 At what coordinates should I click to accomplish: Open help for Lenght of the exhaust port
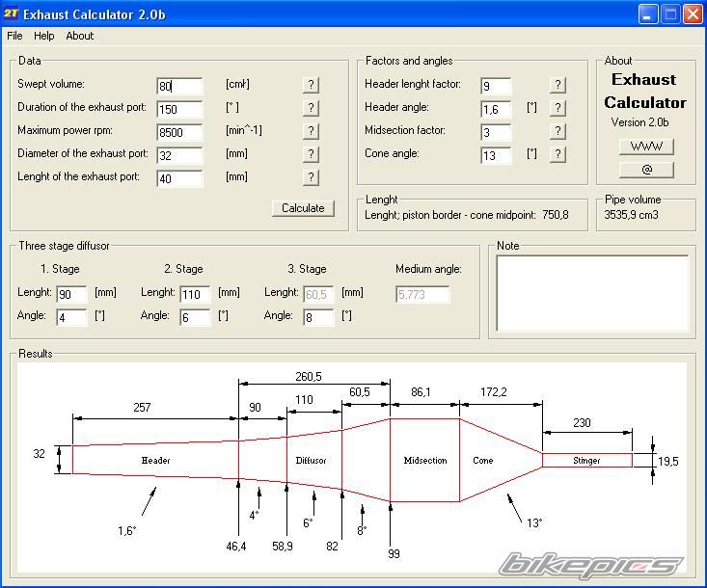[x=311, y=177]
